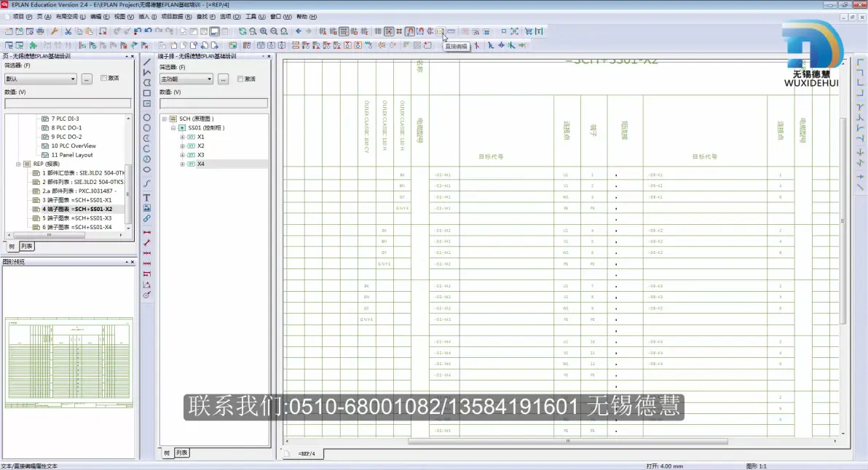
Task: Select the Text tool (T icon)
Action: point(146,197)
